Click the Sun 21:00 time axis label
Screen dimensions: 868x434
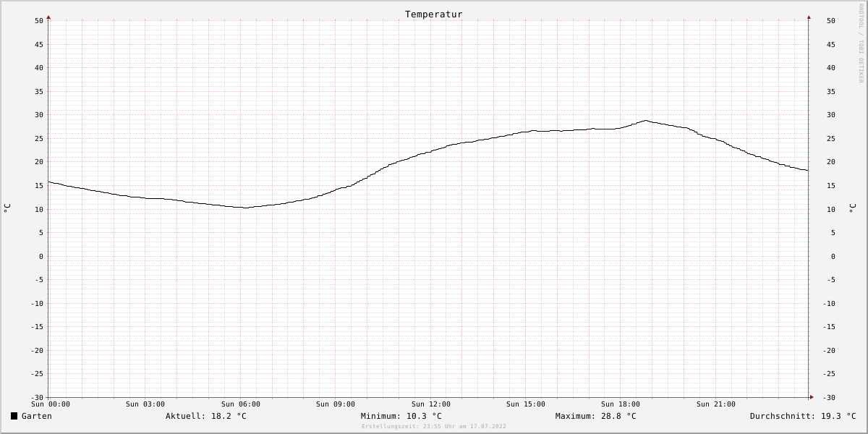pos(716,404)
